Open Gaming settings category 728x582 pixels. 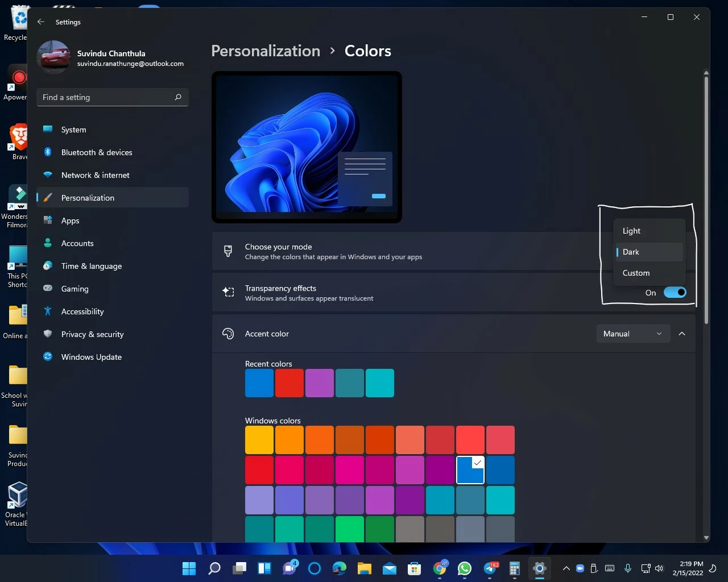(113, 289)
